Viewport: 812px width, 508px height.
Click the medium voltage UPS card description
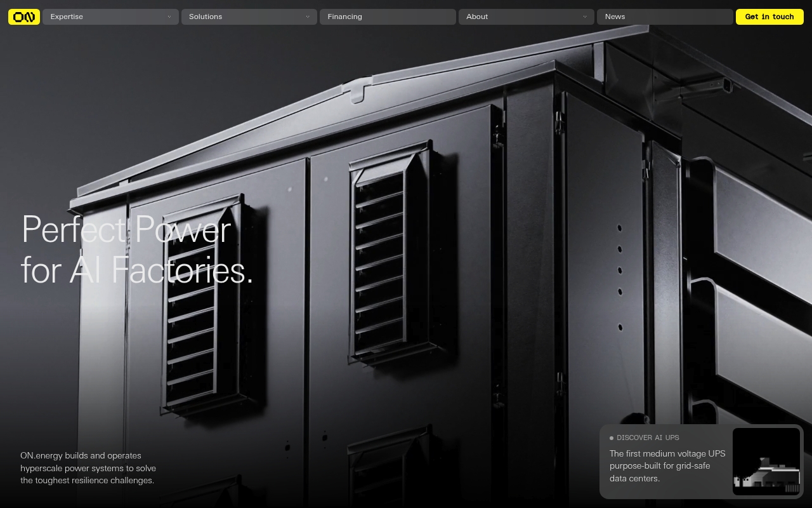[667, 466]
